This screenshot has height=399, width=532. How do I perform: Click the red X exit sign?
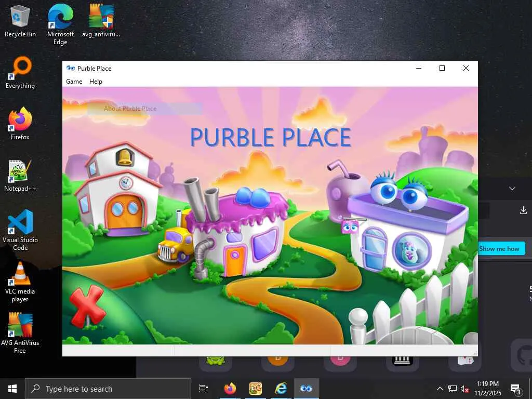click(x=87, y=307)
